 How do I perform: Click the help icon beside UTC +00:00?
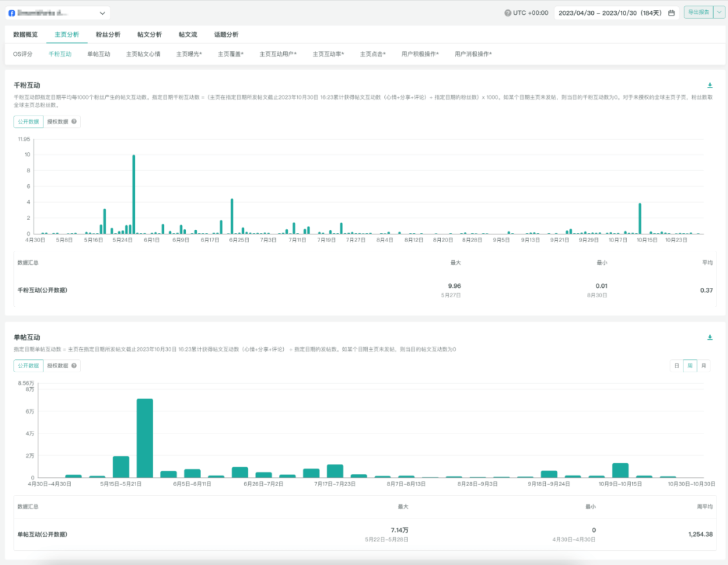point(508,13)
